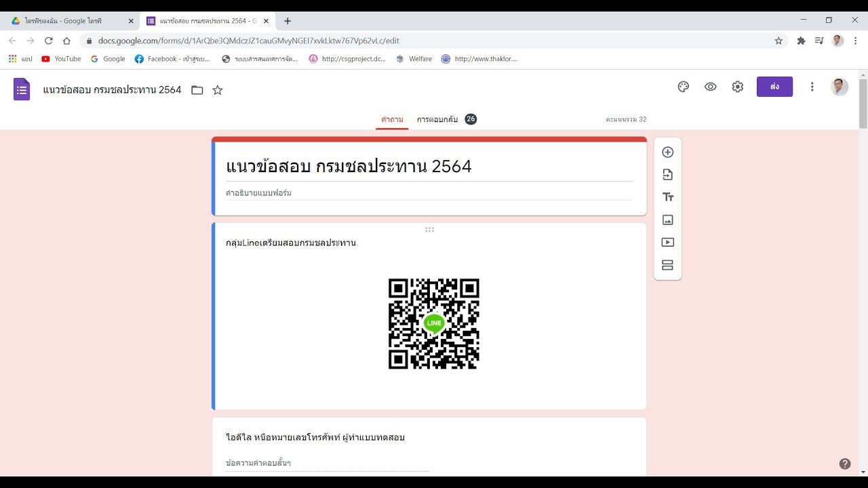Open the thaklor bookmark
Image resolution: width=868 pixels, height=488 pixels.
(x=479, y=59)
